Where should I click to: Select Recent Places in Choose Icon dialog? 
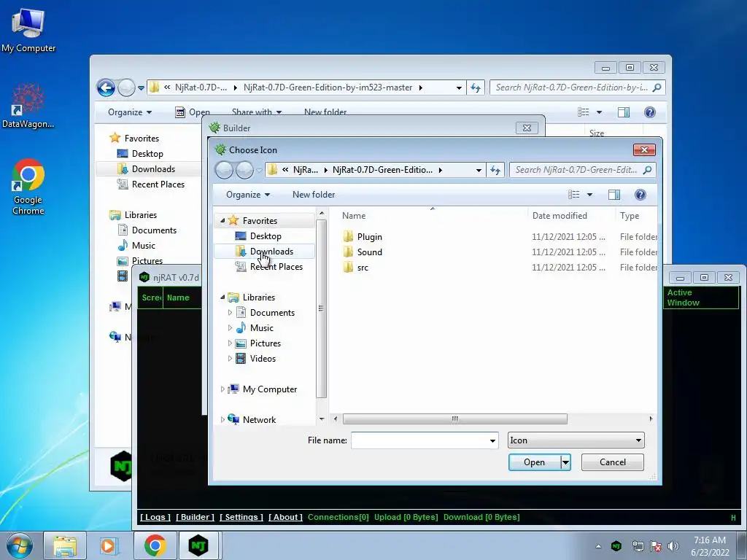point(276,267)
